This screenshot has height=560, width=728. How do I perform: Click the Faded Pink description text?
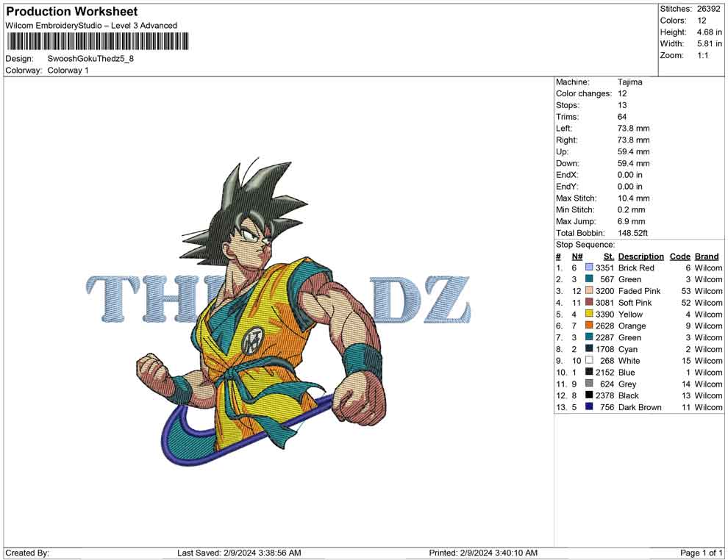(639, 291)
